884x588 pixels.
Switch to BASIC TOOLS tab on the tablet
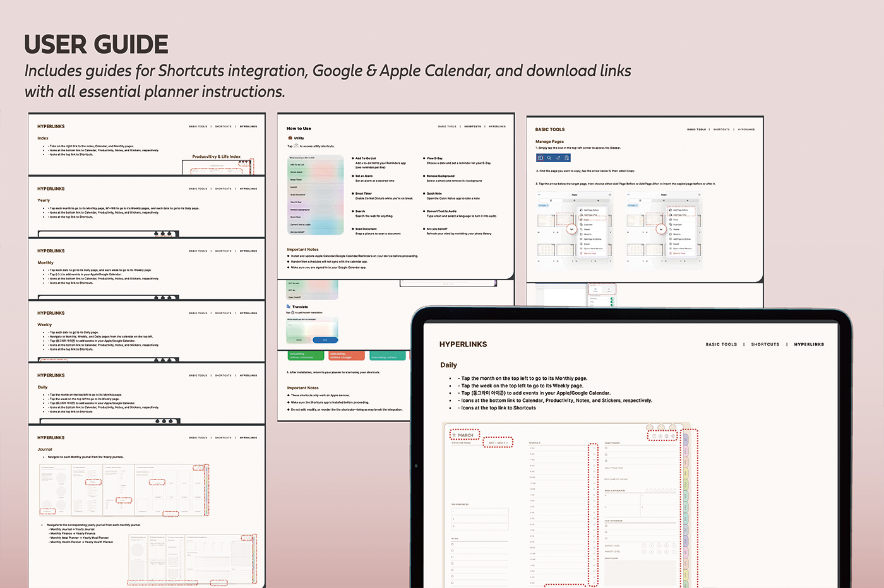[721, 344]
